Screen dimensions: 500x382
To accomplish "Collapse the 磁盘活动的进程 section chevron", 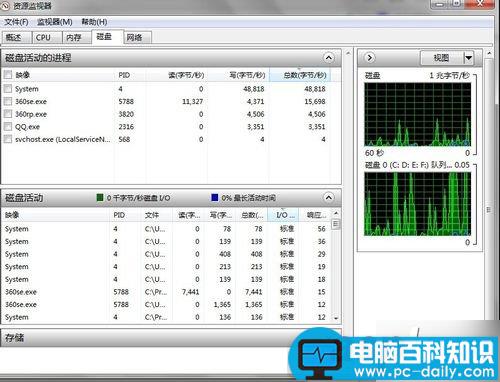I will (x=329, y=58).
